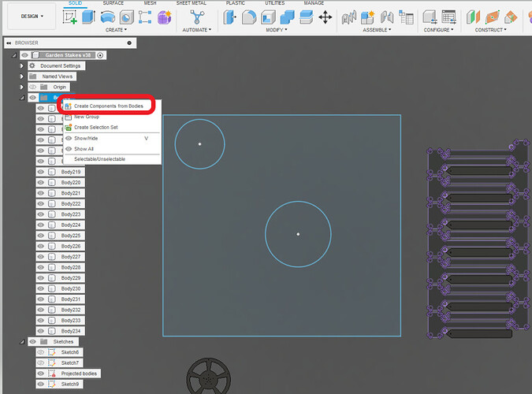The image size is (532, 394).
Task: Choose Selectable/Unselectable menu entry
Action: (x=100, y=159)
